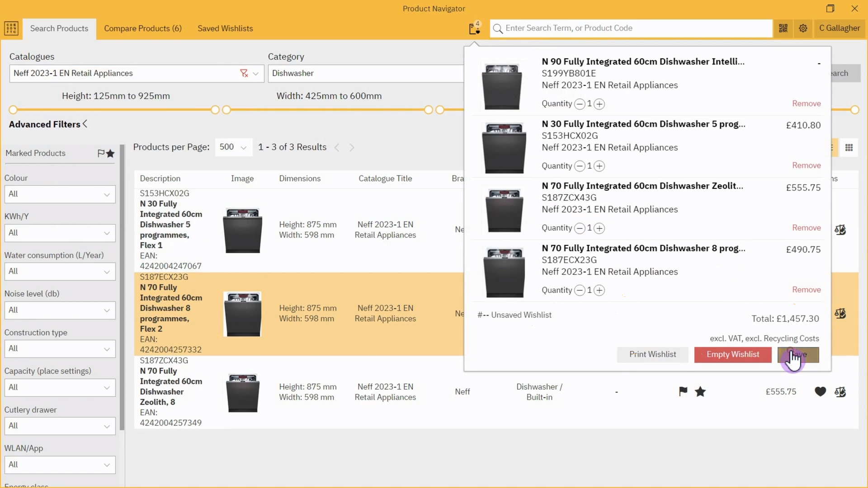Open Water consumption filter dropdown

(x=60, y=272)
